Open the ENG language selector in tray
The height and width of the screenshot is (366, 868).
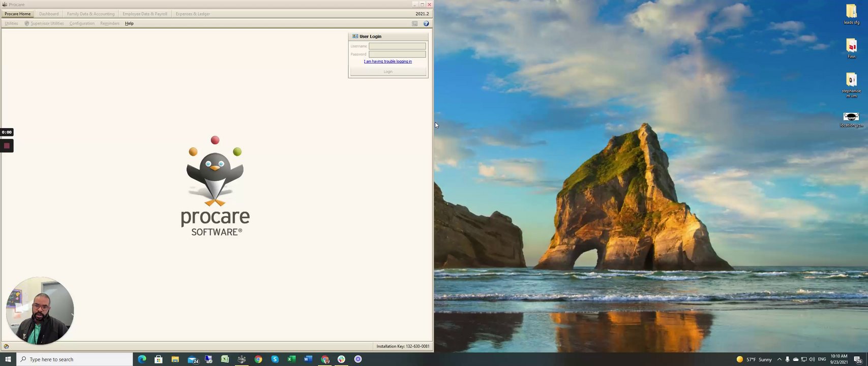pos(822,359)
